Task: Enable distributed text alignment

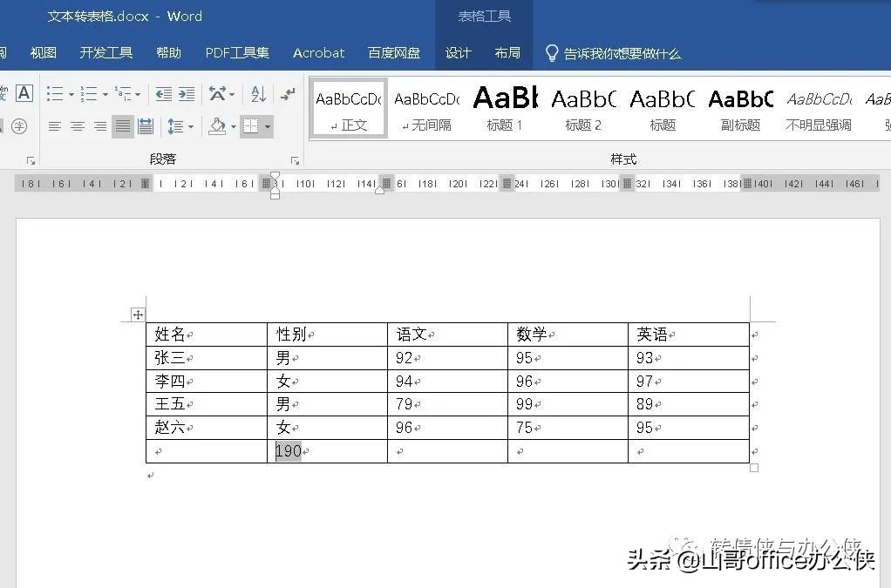Action: click(145, 125)
